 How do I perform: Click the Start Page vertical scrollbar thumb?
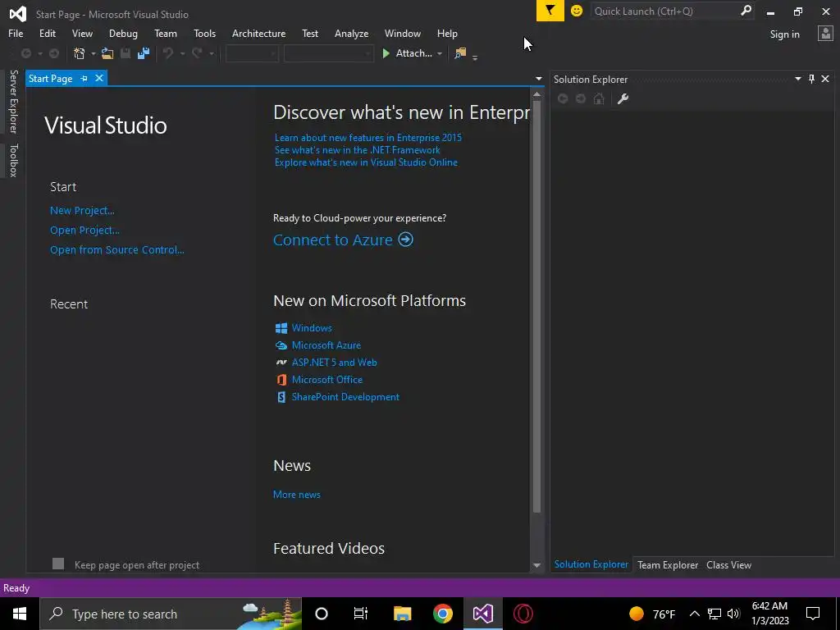pyautogui.click(x=536, y=307)
